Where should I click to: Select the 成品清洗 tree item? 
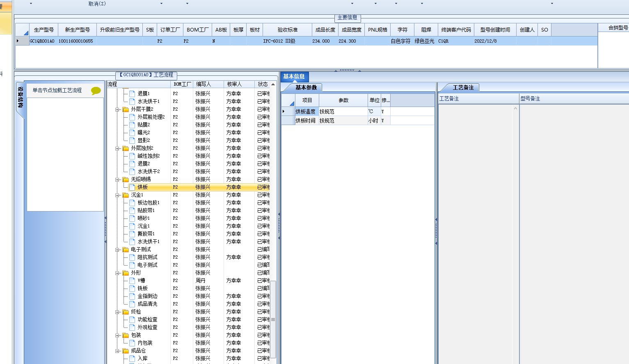point(147,304)
